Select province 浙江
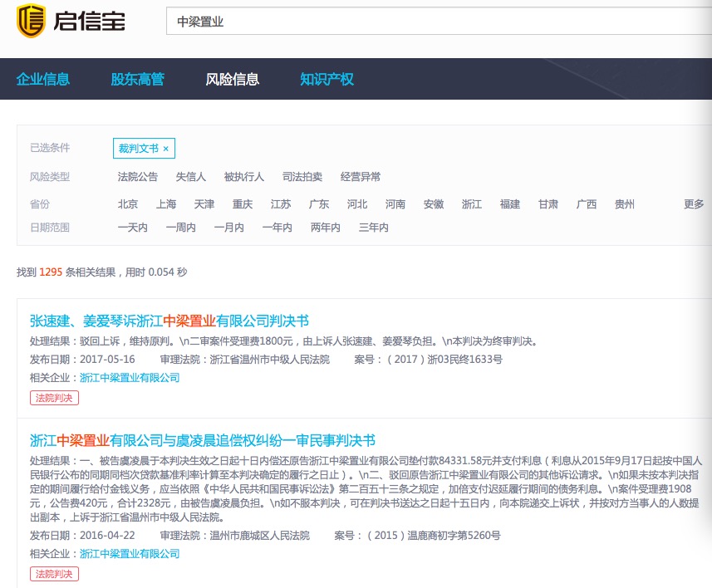This screenshot has height=588, width=712. pos(472,203)
